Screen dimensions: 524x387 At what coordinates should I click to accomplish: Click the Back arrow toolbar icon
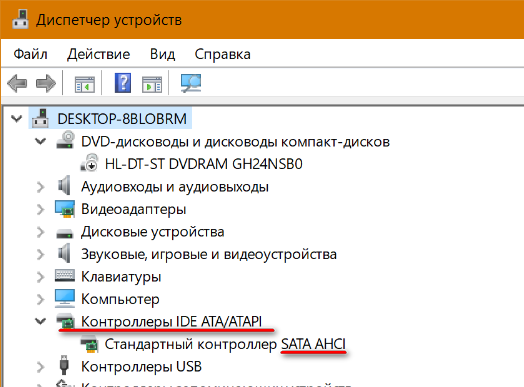tap(17, 83)
